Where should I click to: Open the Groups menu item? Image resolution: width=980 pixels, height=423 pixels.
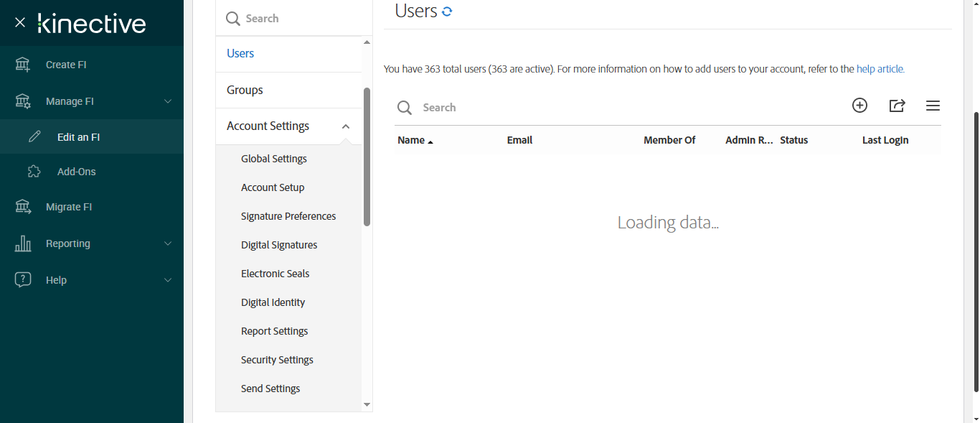tap(245, 90)
